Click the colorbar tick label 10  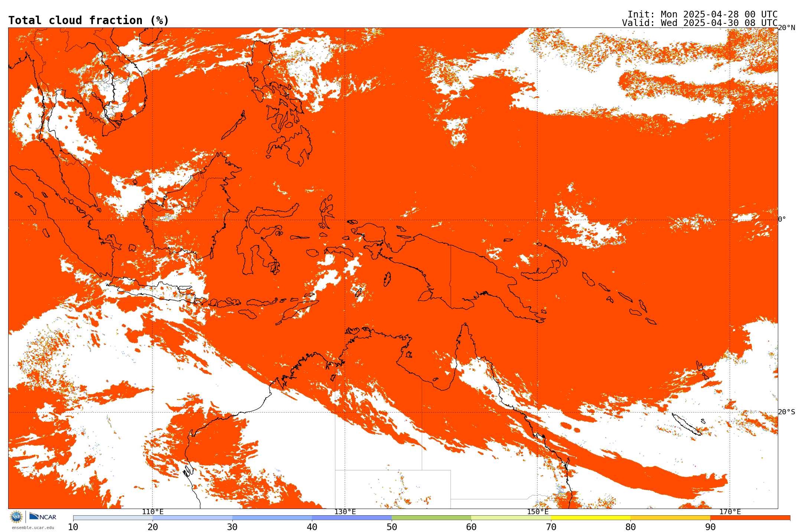click(73, 527)
